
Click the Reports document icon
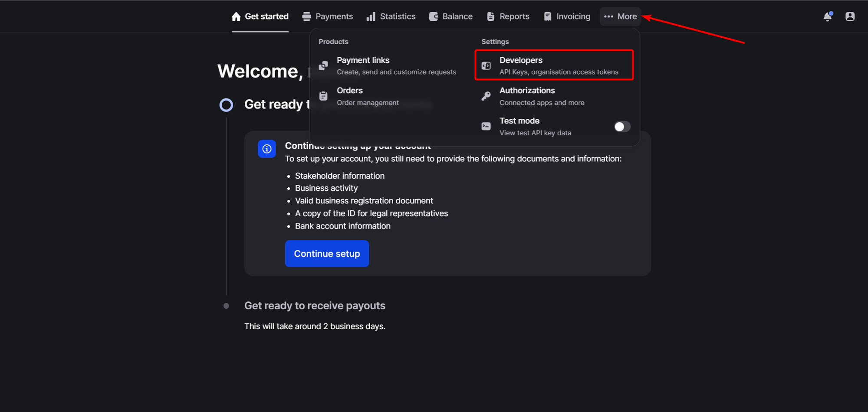[x=491, y=16]
